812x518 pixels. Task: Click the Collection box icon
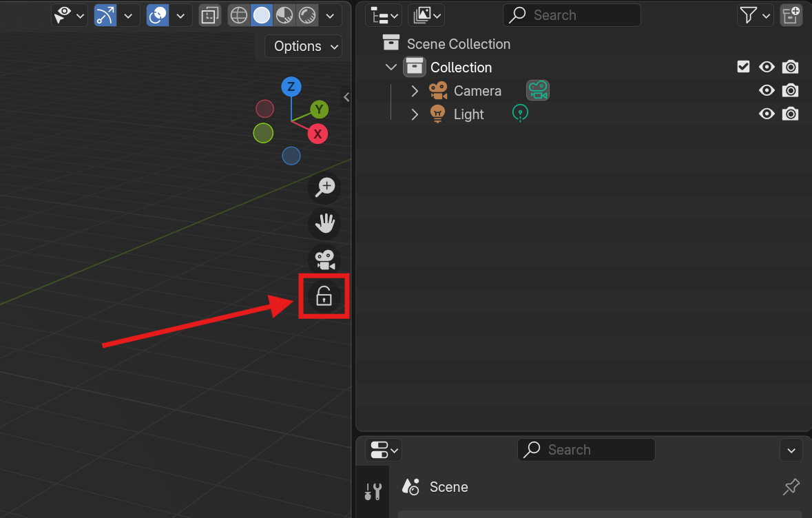(415, 67)
